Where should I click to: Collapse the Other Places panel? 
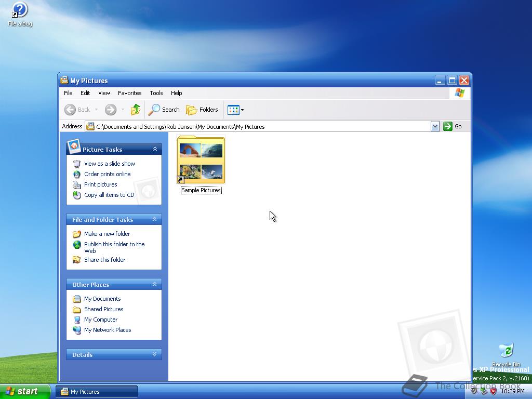[x=155, y=284]
